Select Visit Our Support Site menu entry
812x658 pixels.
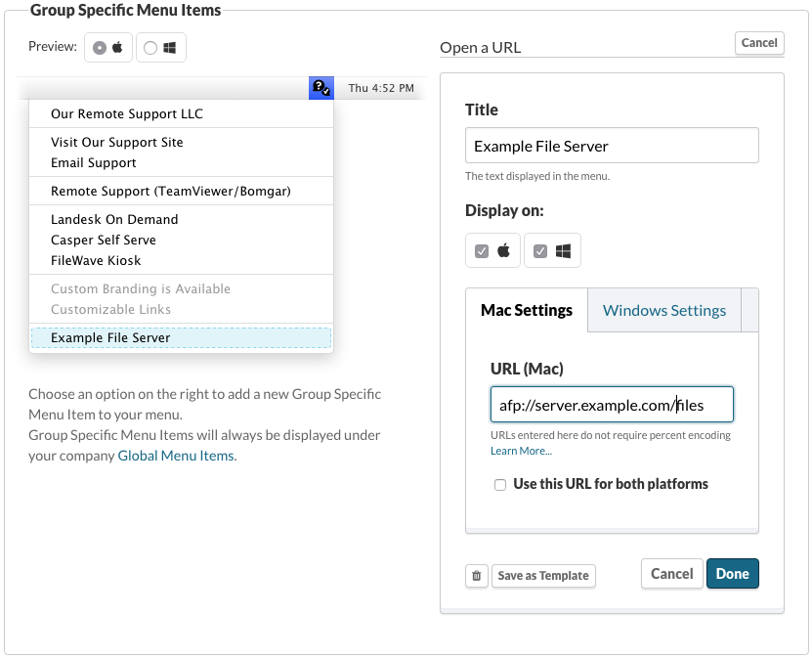[181, 142]
